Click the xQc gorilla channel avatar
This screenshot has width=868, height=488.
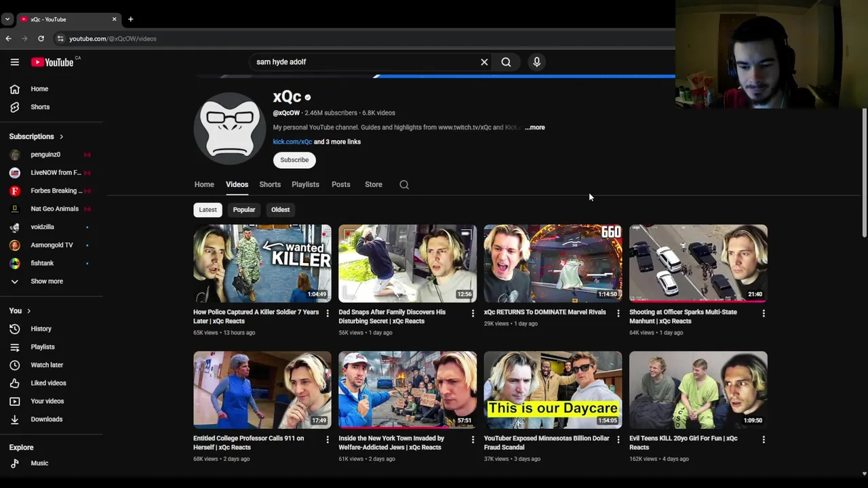[x=230, y=129]
